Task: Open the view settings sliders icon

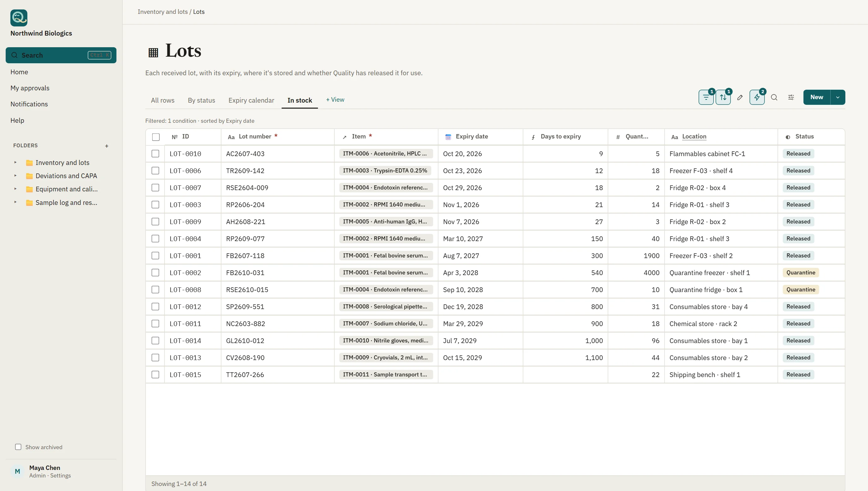Action: point(791,98)
